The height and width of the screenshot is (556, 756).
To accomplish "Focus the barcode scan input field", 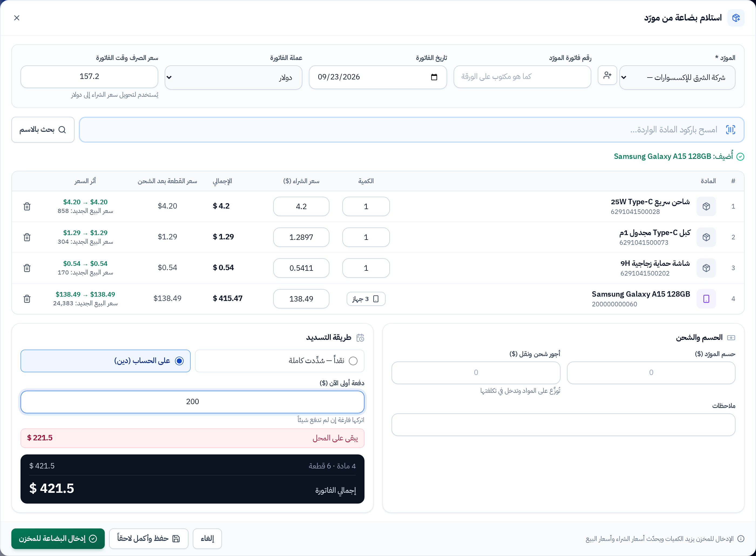I will [x=412, y=130].
